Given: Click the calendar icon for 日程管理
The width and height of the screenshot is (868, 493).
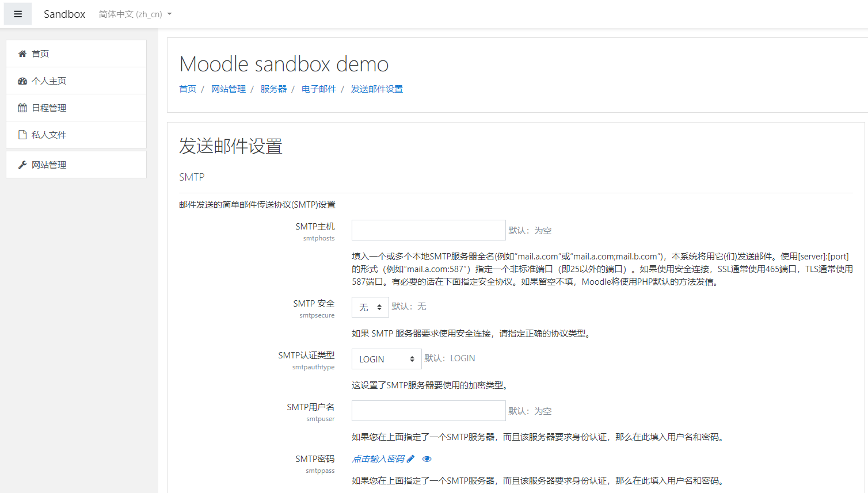Looking at the screenshot, I should [x=22, y=108].
